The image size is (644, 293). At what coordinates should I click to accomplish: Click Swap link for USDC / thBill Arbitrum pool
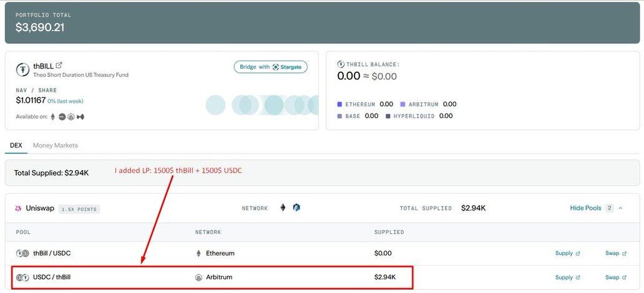(x=615, y=277)
